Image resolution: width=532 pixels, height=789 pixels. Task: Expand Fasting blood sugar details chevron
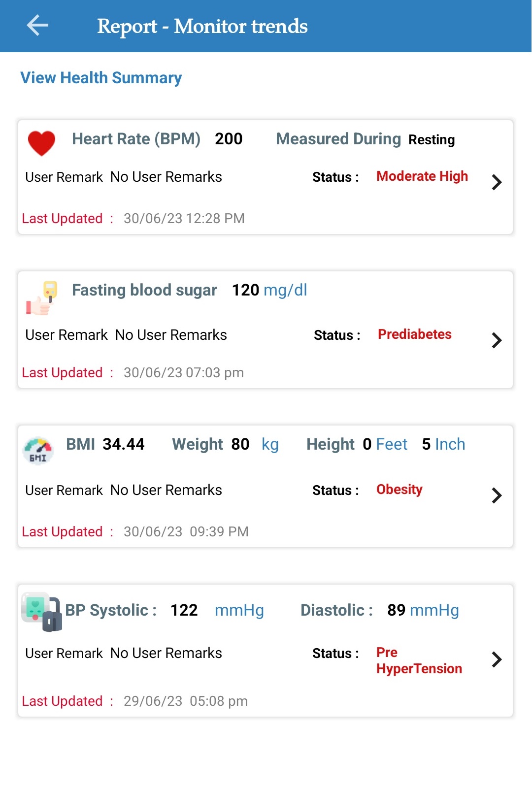pyautogui.click(x=497, y=340)
